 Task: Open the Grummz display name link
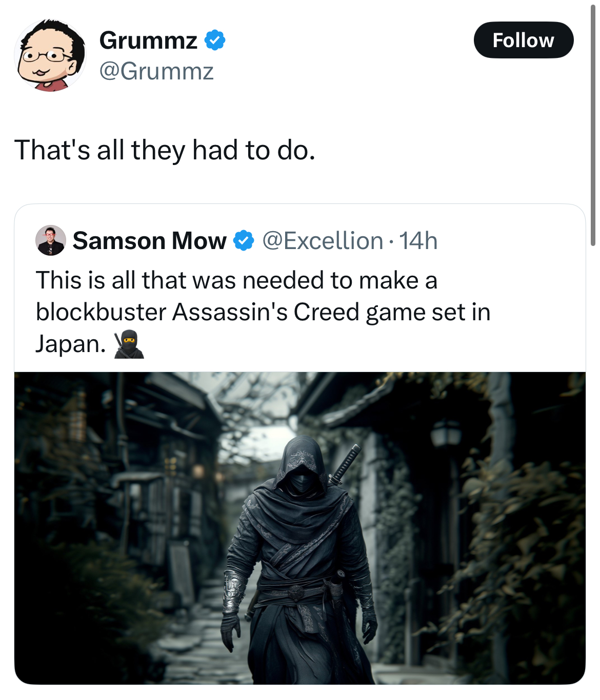(148, 40)
